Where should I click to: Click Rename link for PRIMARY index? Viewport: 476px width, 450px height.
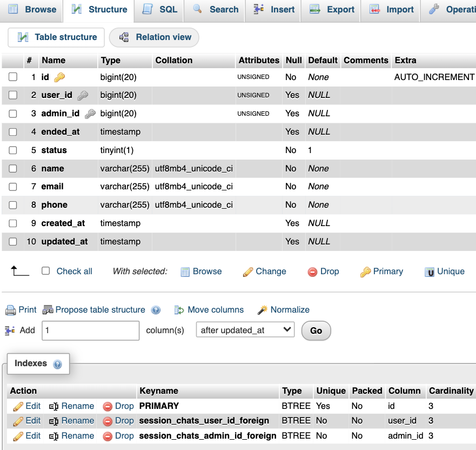(x=78, y=406)
